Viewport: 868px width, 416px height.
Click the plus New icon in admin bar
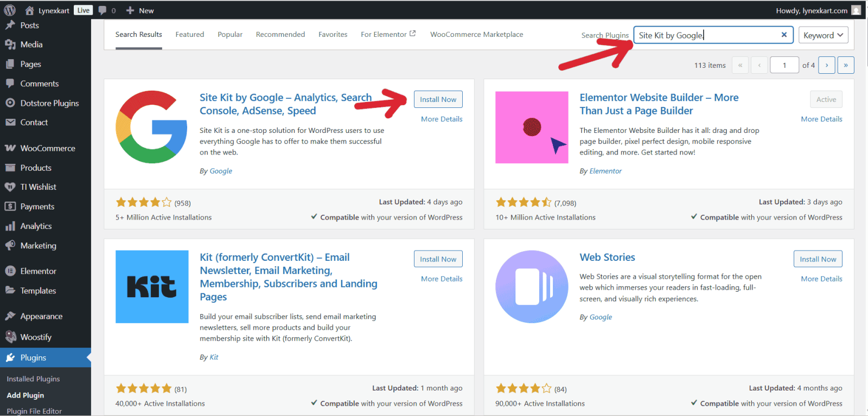point(130,10)
